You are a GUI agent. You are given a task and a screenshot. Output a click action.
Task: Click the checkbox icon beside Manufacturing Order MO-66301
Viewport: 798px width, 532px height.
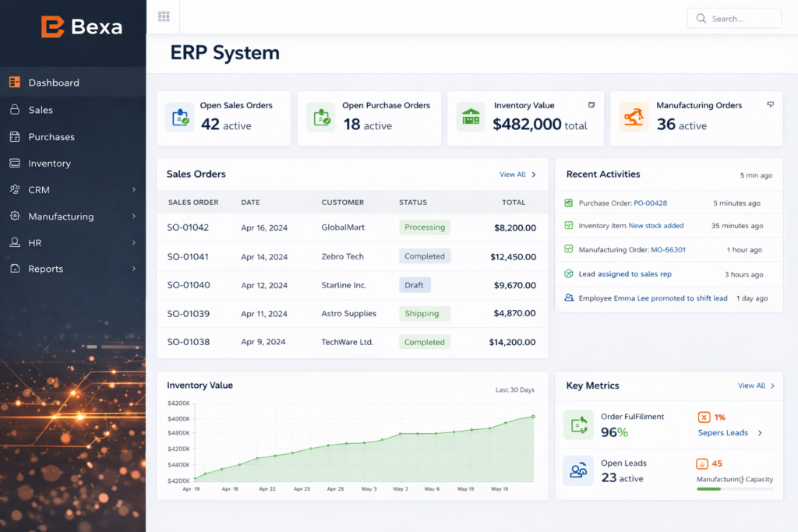569,250
